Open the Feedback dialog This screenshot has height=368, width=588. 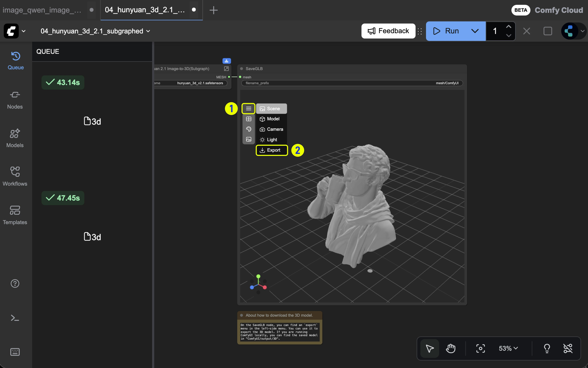click(388, 31)
